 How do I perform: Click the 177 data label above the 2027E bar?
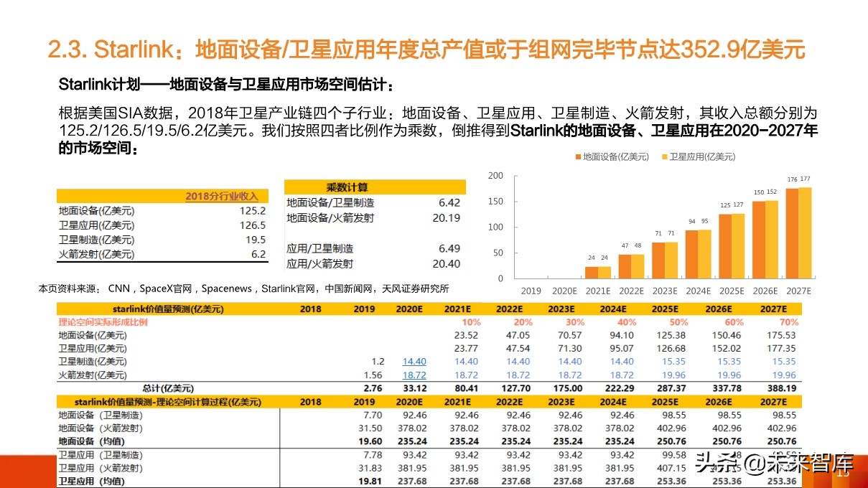tap(806, 179)
